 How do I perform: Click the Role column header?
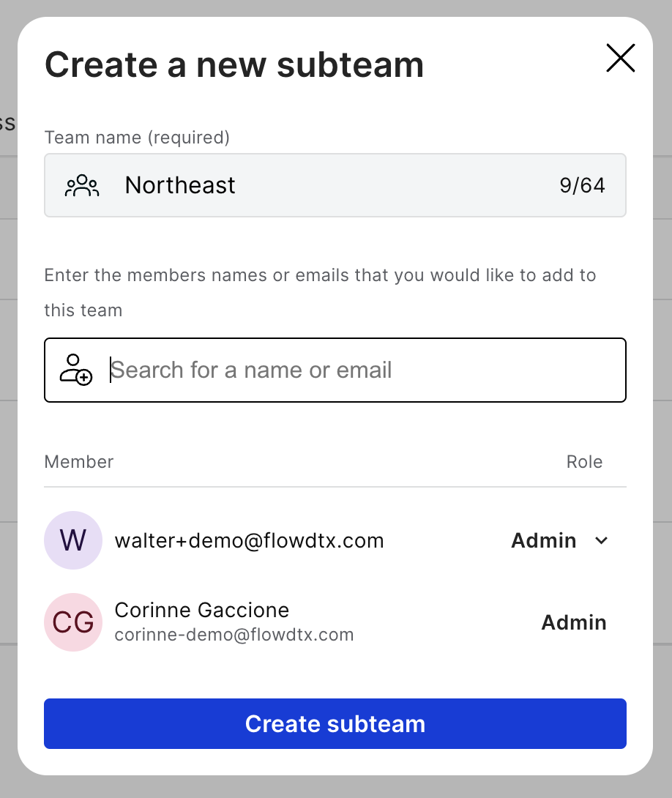tap(584, 462)
